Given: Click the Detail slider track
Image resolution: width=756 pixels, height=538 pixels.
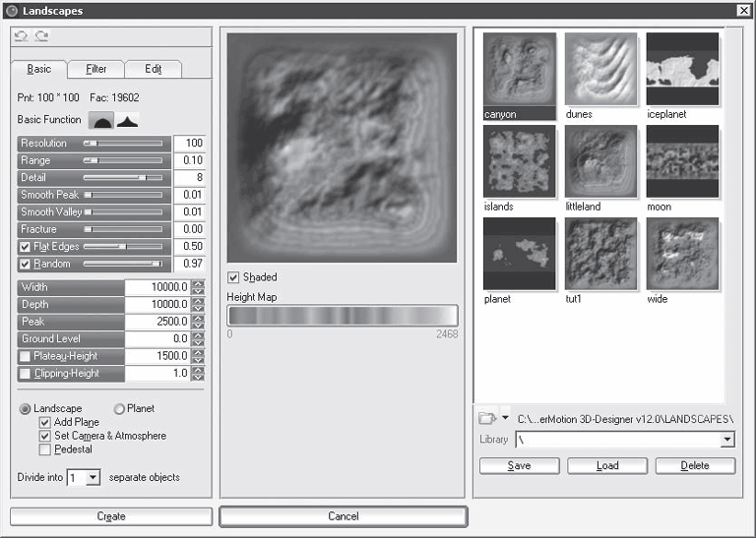Looking at the screenshot, I should (123, 178).
